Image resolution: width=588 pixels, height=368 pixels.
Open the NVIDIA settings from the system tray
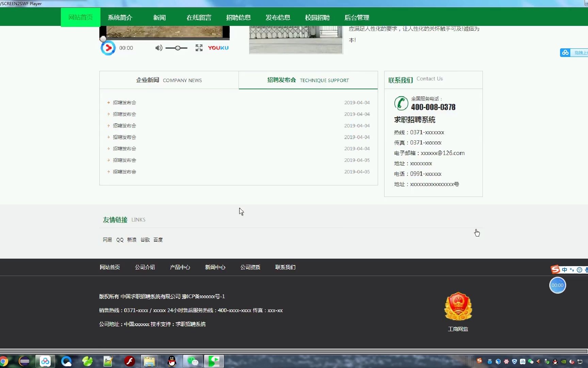tap(563, 361)
